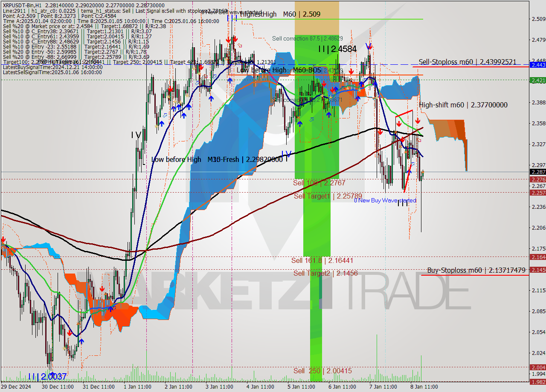Screen dimensions: 546x392
Task: Click the 'Sell 250 | 2.00415' label
Action: tap(322, 371)
